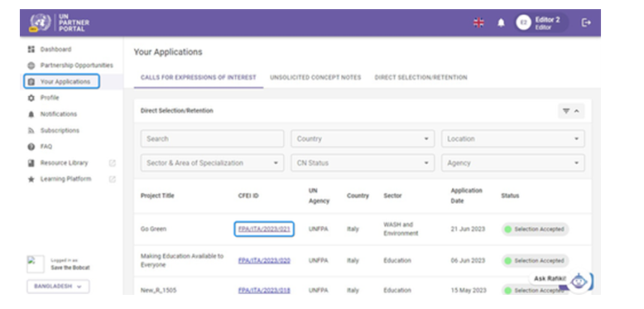Click the Project Title column header
Image resolution: width=644 pixels, height=309 pixels.
[x=157, y=196]
